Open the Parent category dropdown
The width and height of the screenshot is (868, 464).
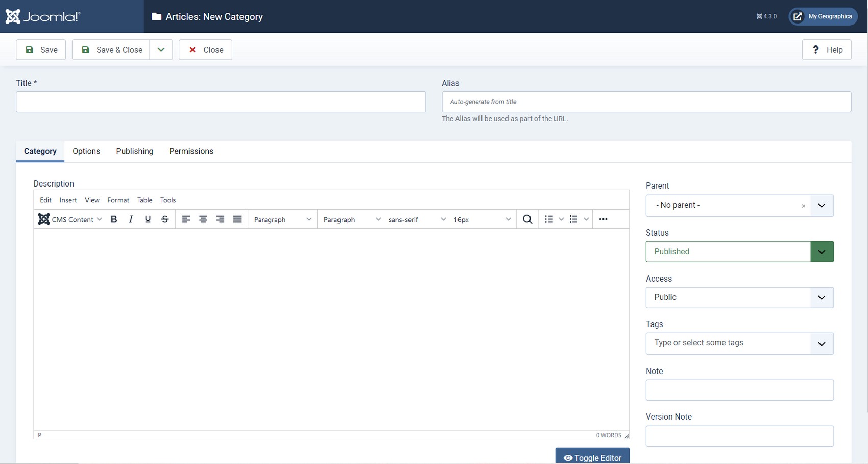tap(739, 205)
